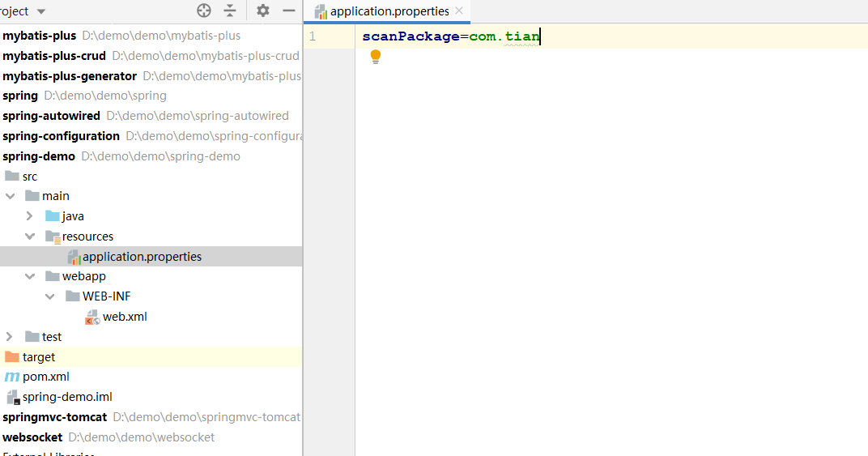The image size is (868, 456).
Task: Click the web.xml file icon
Action: 92,317
